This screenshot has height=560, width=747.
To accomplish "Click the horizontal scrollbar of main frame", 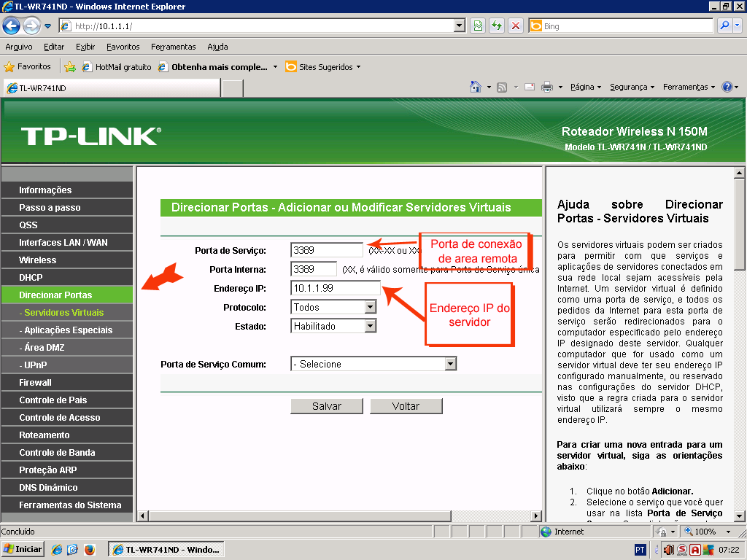I will click(x=300, y=516).
